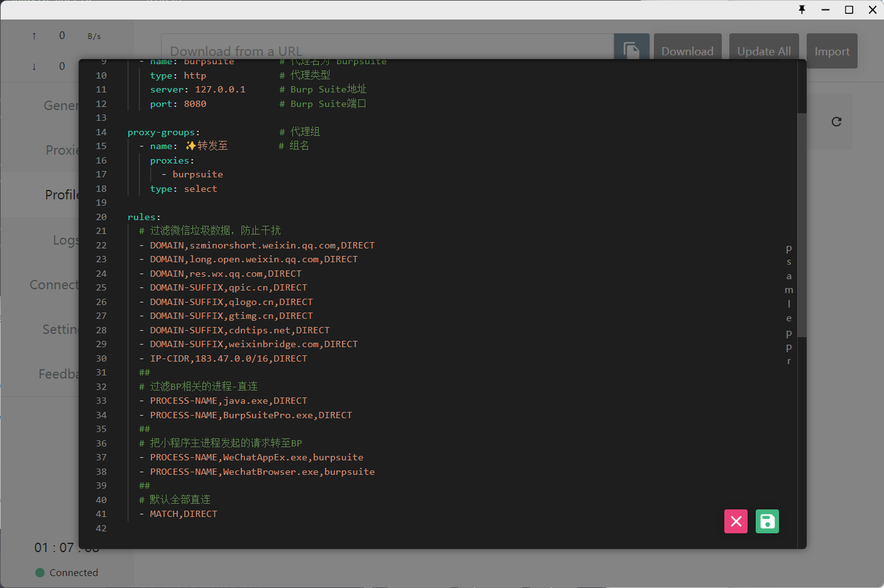
Task: Click the upload speed arrow indicator
Action: (34, 36)
